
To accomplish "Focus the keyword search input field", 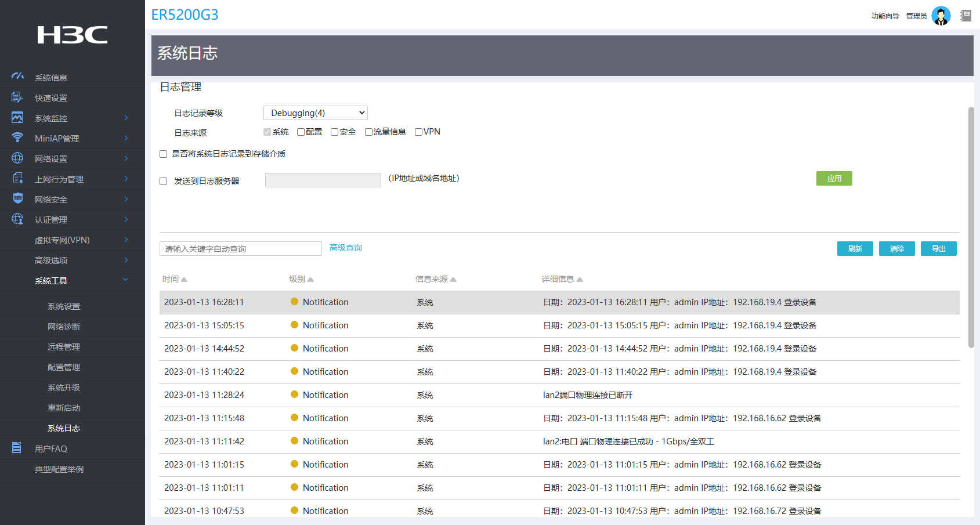I will 240,249.
